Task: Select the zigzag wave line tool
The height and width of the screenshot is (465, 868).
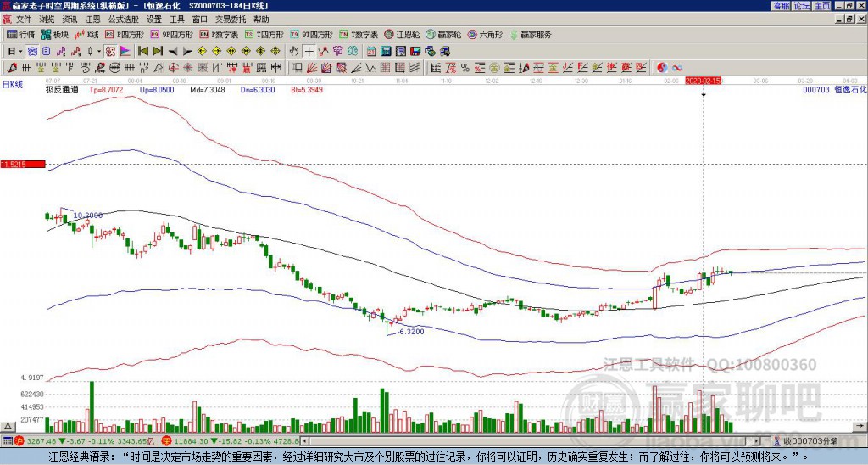Action: coord(370,68)
